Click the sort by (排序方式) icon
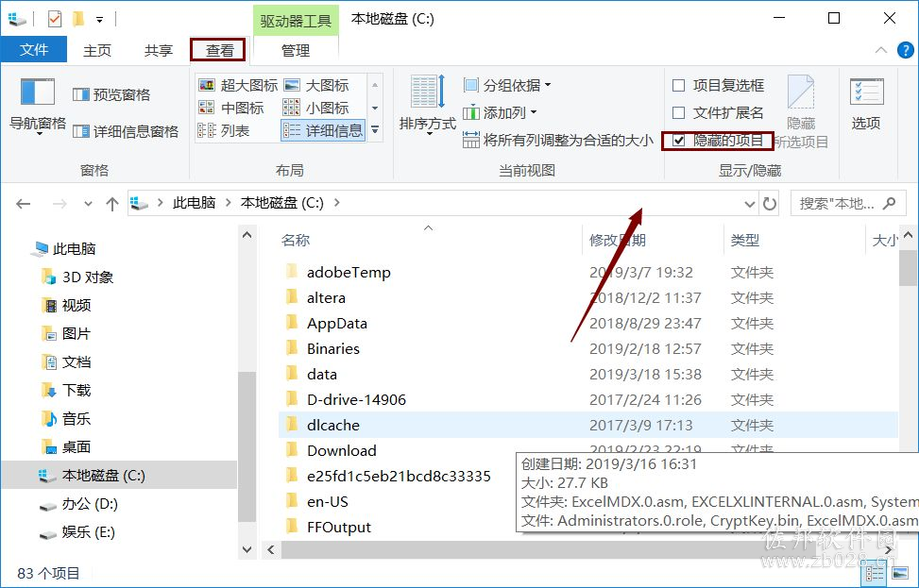This screenshot has height=588, width=919. click(x=427, y=106)
